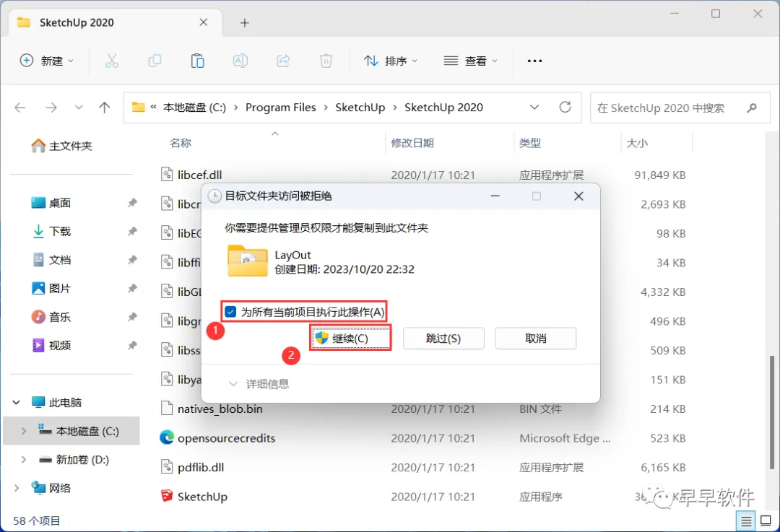Click the SketchUp application icon in file list
The width and height of the screenshot is (780, 532).
(x=167, y=496)
